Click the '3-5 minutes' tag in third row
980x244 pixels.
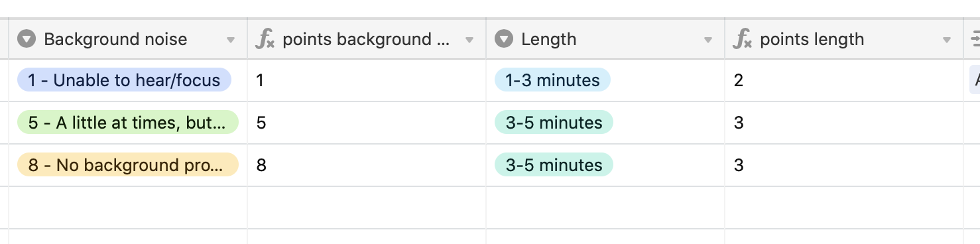click(x=554, y=165)
